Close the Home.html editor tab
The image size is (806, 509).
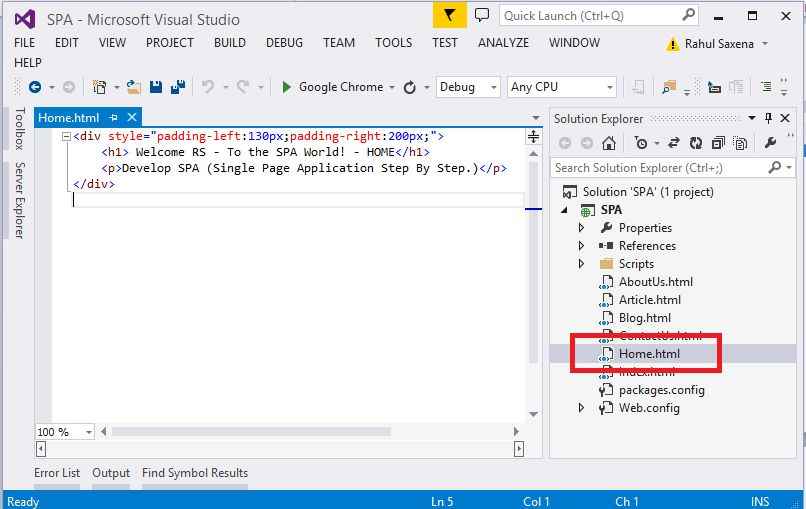[132, 117]
